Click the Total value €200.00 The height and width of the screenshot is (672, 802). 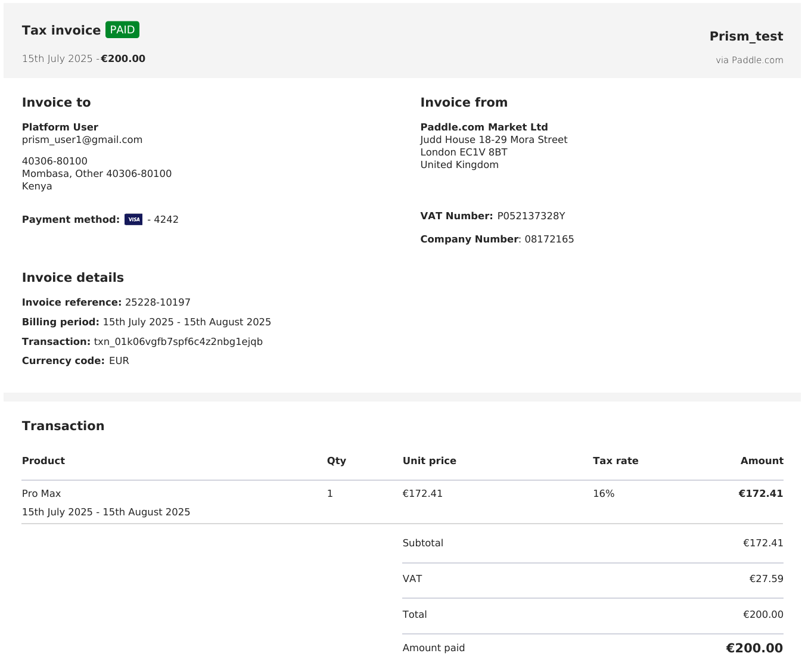[763, 615]
